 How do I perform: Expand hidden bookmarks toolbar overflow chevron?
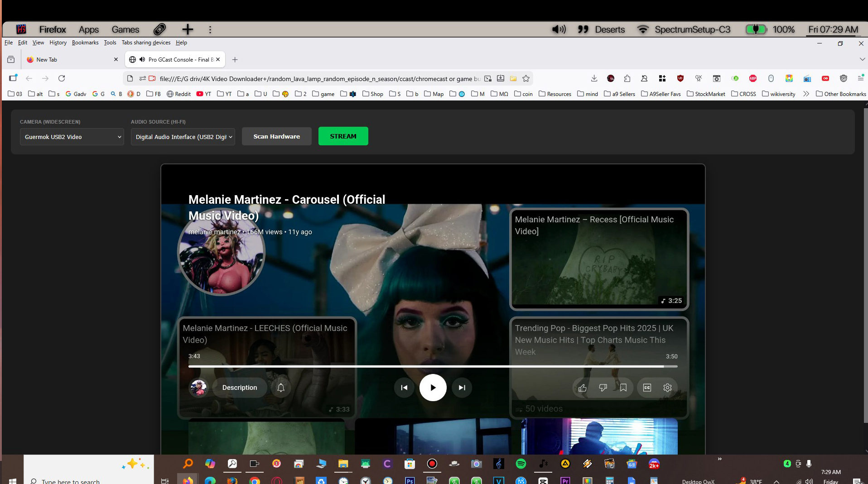806,94
